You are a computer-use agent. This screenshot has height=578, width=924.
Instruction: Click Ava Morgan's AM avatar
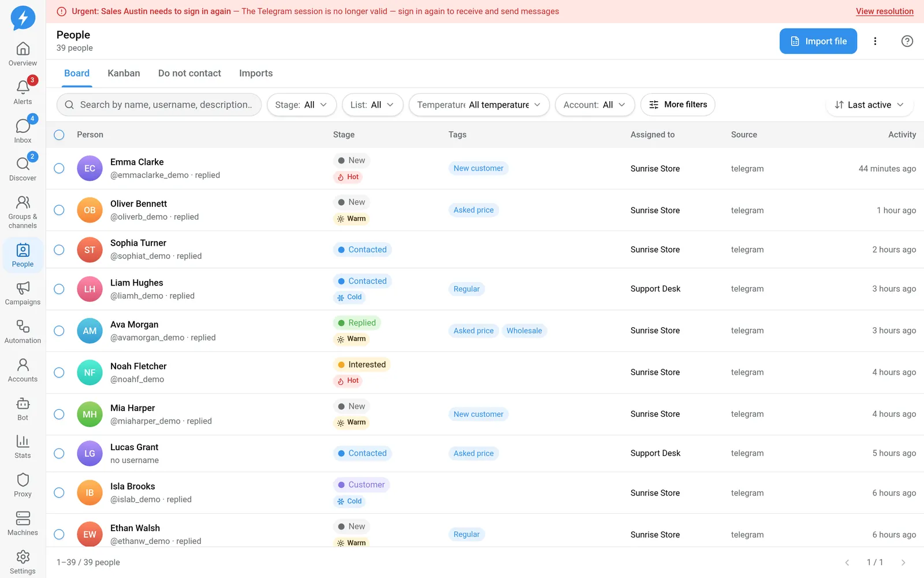point(90,331)
